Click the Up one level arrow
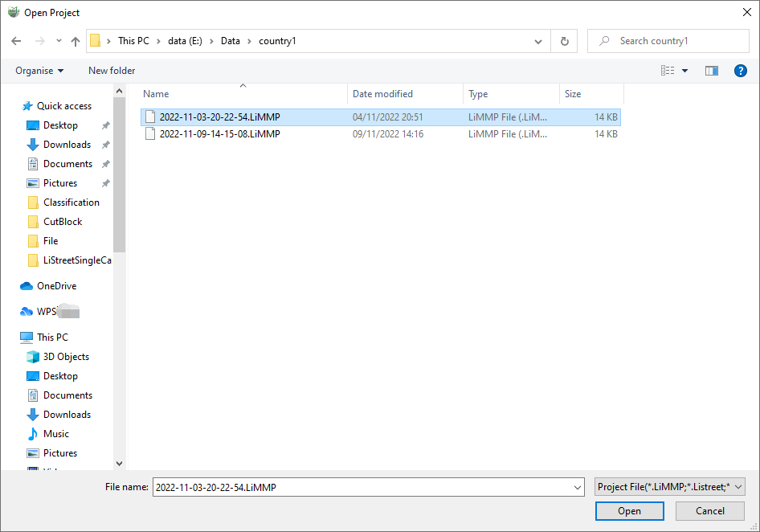 click(76, 41)
